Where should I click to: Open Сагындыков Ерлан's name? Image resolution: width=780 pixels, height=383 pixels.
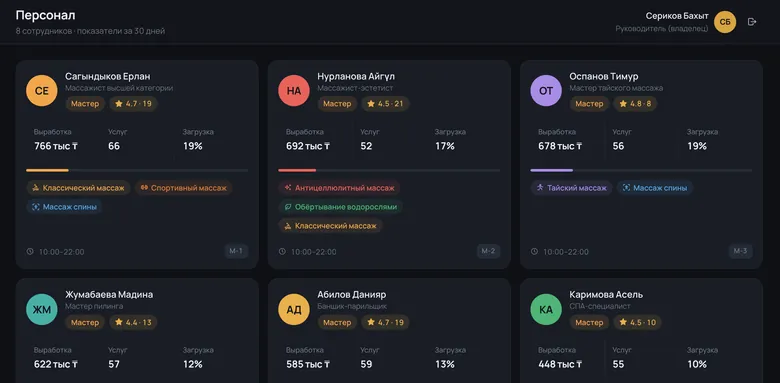coord(107,77)
